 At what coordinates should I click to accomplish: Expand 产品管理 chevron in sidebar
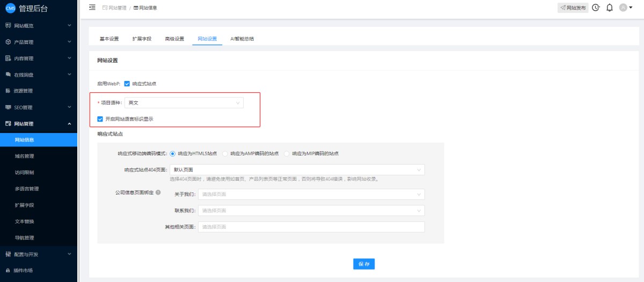click(x=69, y=42)
